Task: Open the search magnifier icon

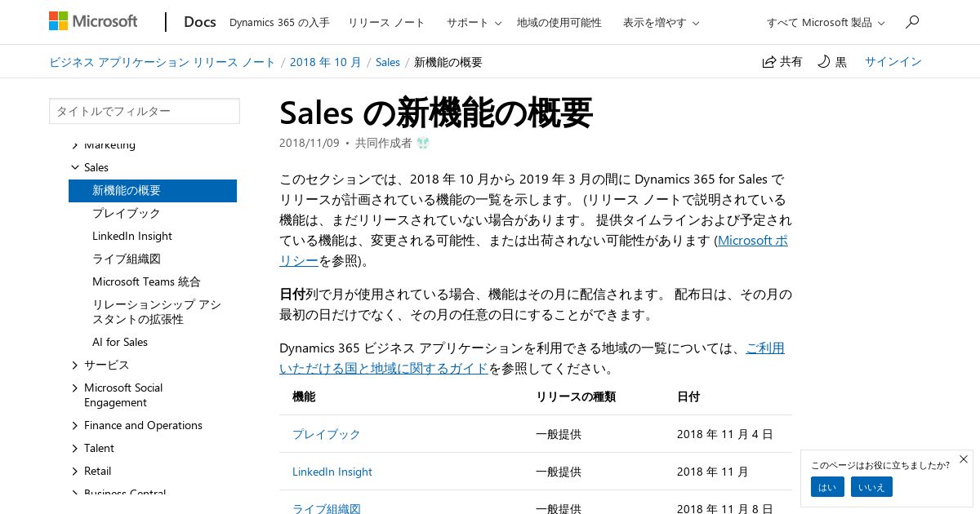Action: tap(912, 22)
